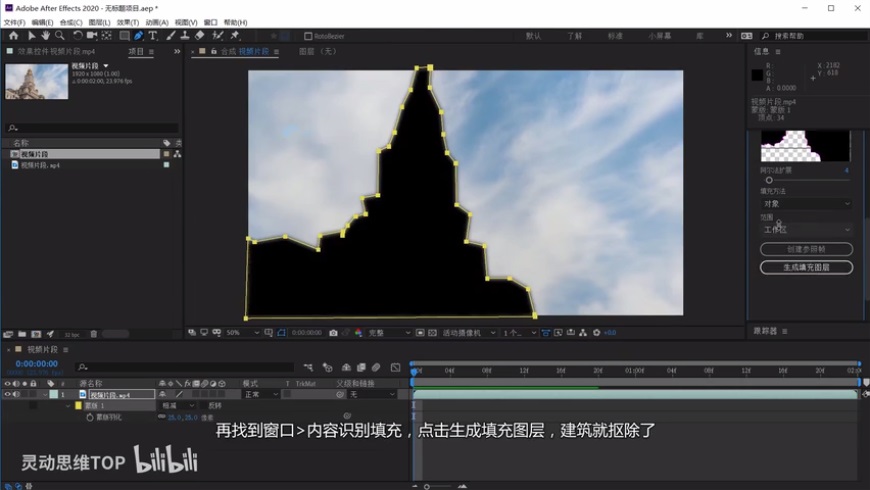Screen dimensions: 870x490
Task: Select the Brush tool
Action: coord(171,36)
